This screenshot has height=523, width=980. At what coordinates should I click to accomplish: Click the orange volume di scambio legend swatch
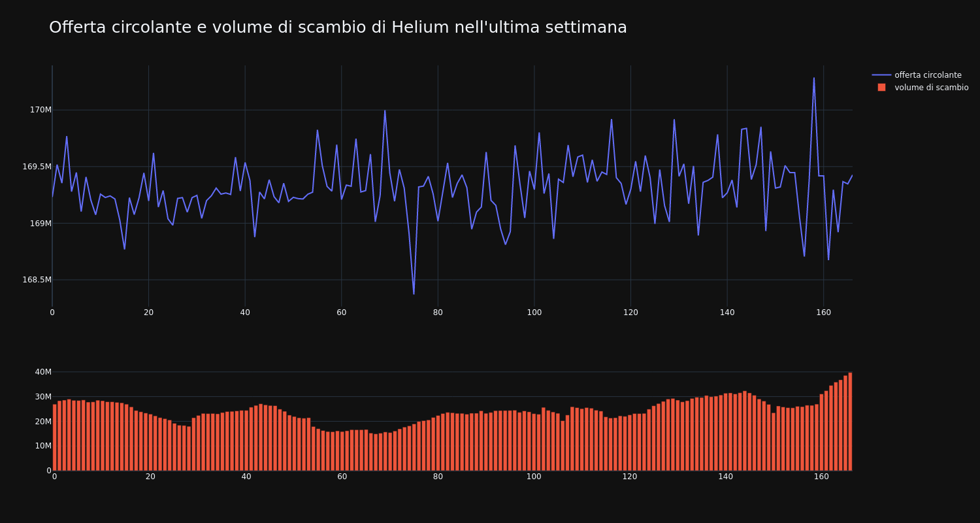pos(881,88)
